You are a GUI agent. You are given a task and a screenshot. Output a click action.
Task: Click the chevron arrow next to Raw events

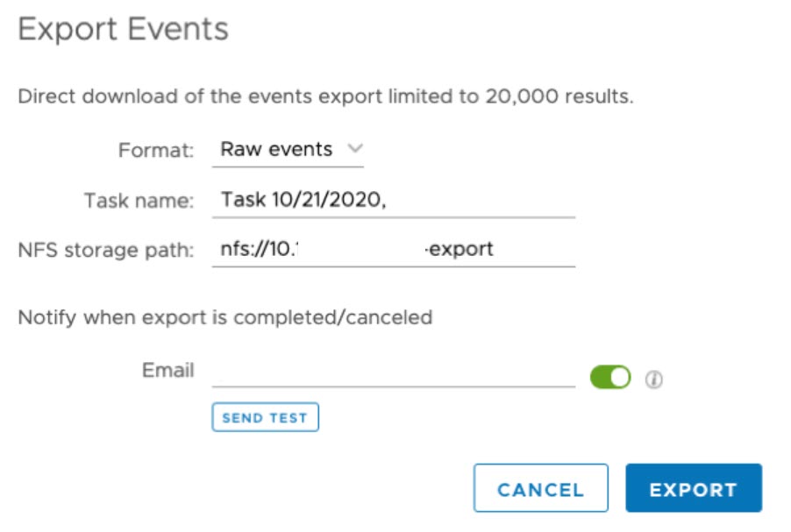[354, 148]
